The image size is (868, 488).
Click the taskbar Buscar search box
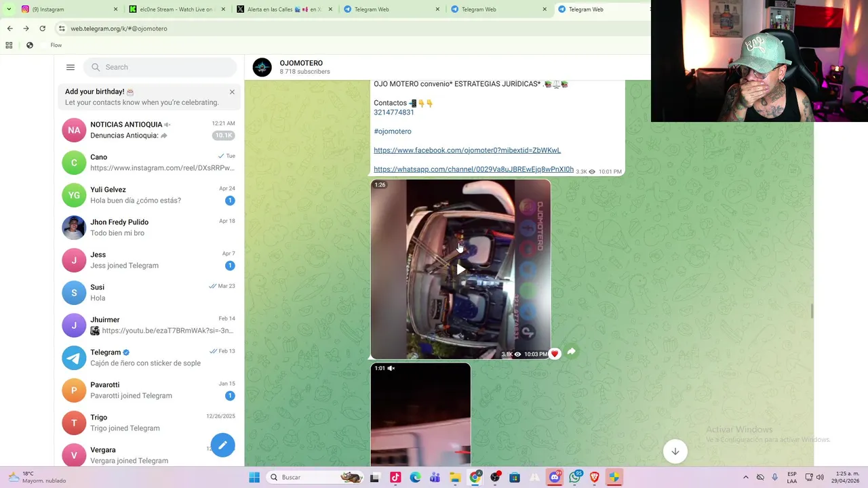click(x=315, y=477)
